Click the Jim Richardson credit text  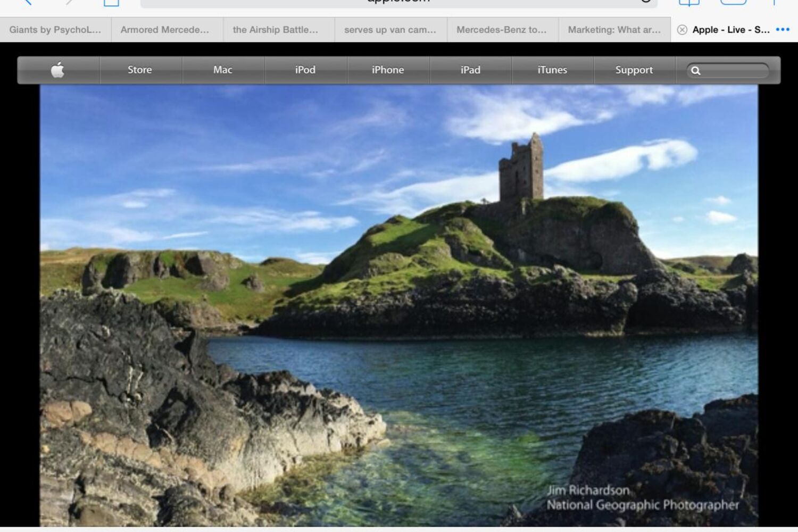(x=588, y=490)
